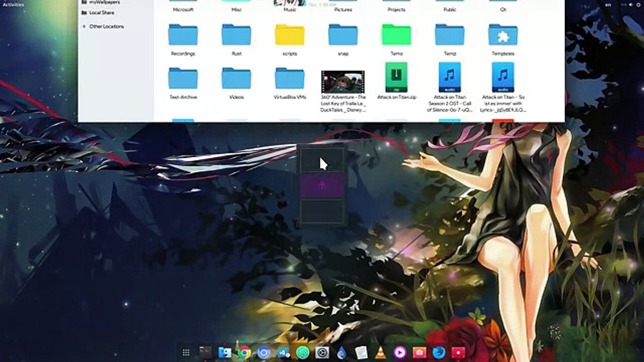Select the Attack on Titan.zip archive
This screenshot has height=362, width=644.
396,81
